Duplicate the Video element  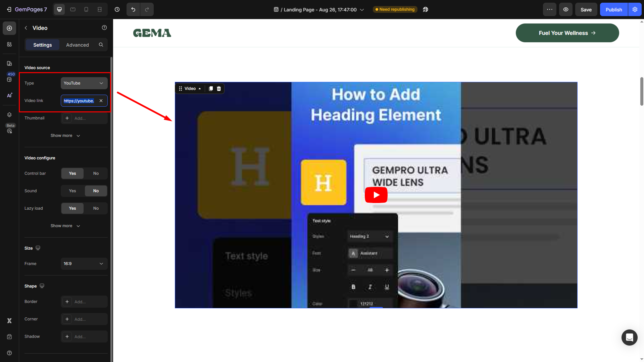pos(211,89)
